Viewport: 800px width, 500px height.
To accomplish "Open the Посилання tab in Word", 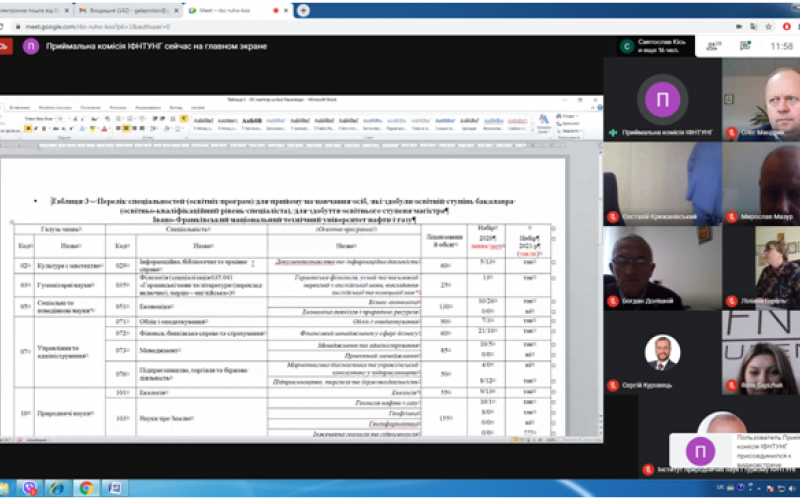I will pyautogui.click(x=90, y=108).
